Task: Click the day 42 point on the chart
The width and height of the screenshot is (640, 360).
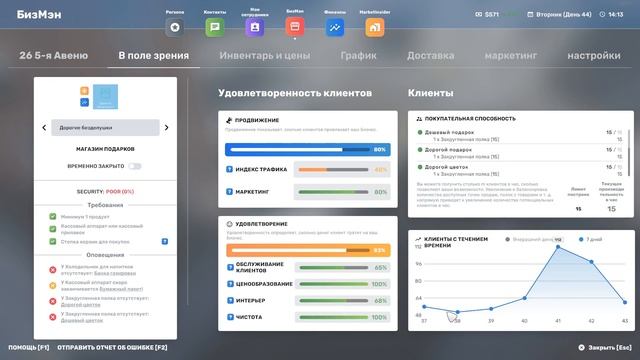Action: click(x=591, y=262)
